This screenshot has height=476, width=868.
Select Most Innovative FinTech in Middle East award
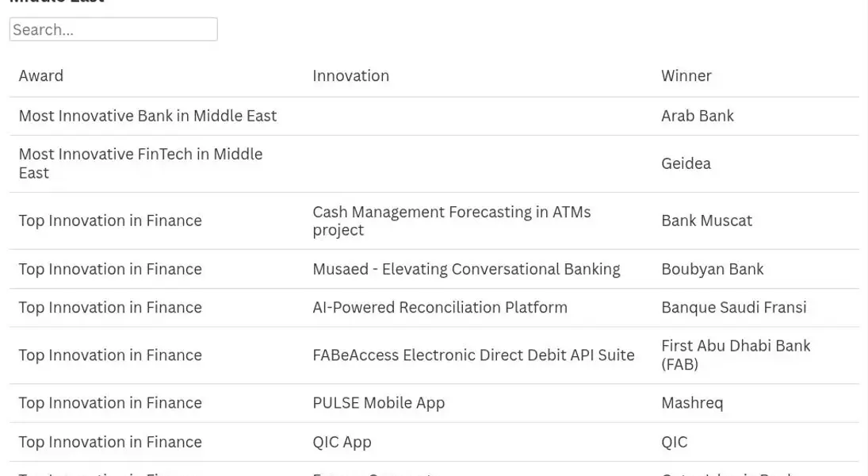click(140, 163)
